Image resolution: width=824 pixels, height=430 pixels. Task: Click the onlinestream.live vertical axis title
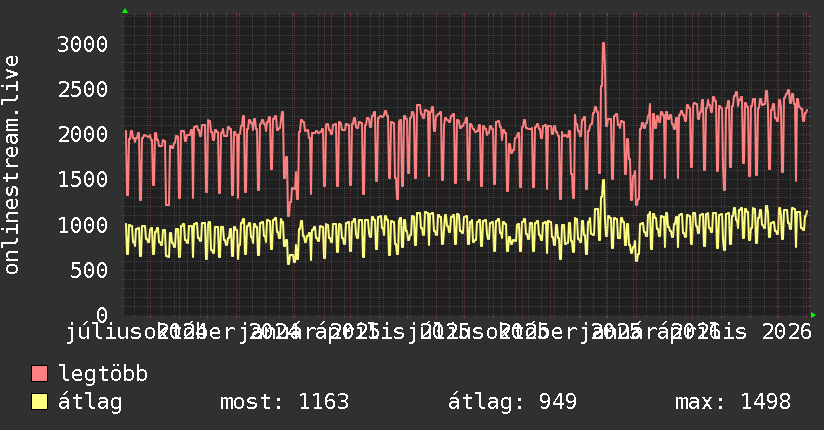11,165
